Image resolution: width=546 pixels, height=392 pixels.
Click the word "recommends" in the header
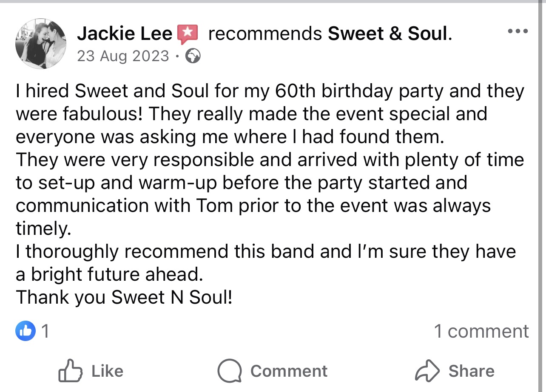(265, 34)
